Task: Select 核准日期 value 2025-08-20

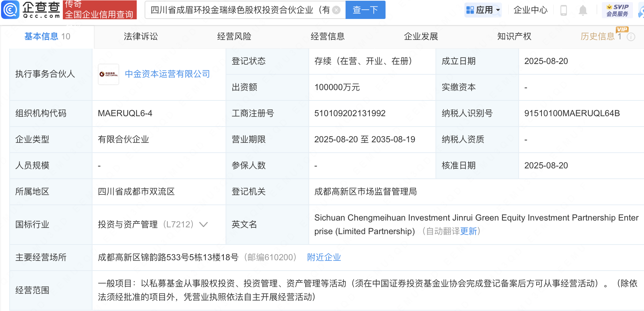Action: [546, 166]
